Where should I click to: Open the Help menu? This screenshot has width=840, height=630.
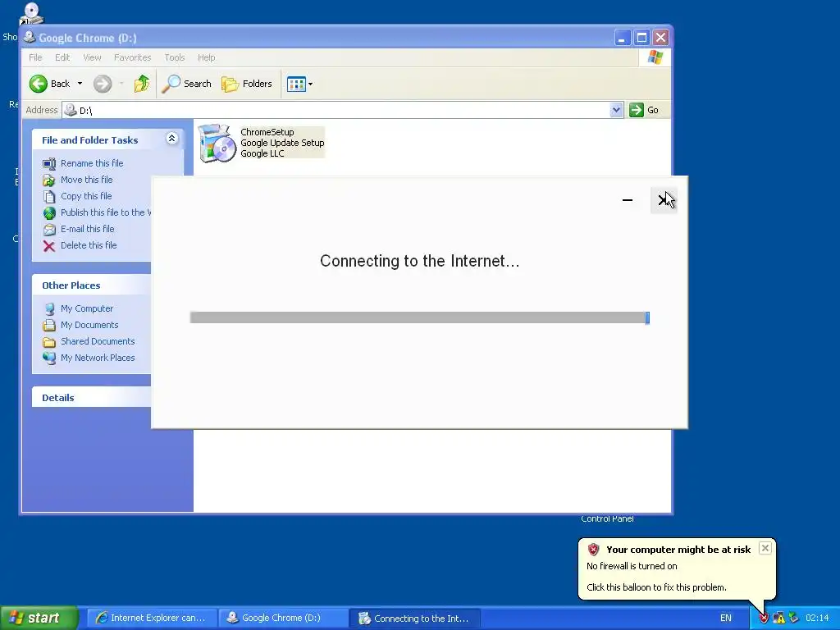[x=206, y=57]
